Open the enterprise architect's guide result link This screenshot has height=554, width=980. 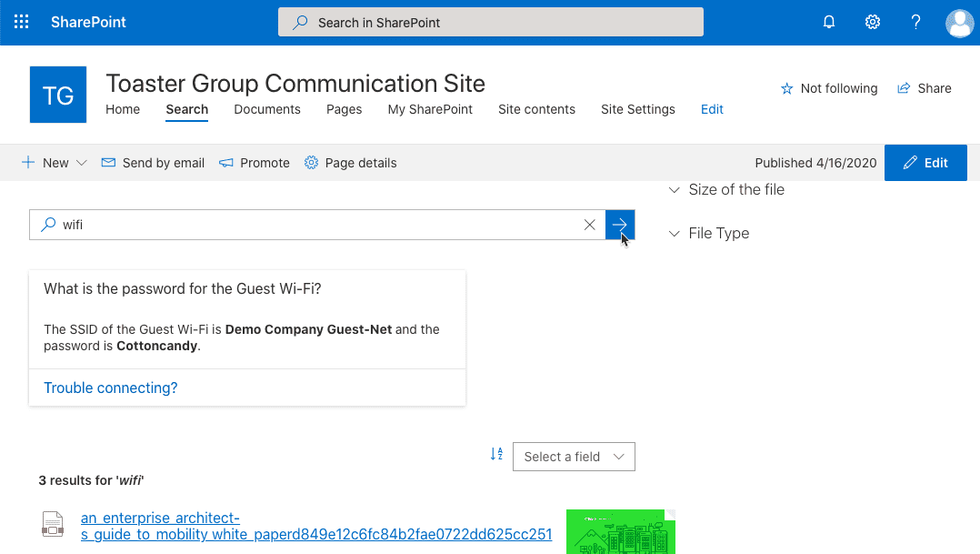(316, 526)
